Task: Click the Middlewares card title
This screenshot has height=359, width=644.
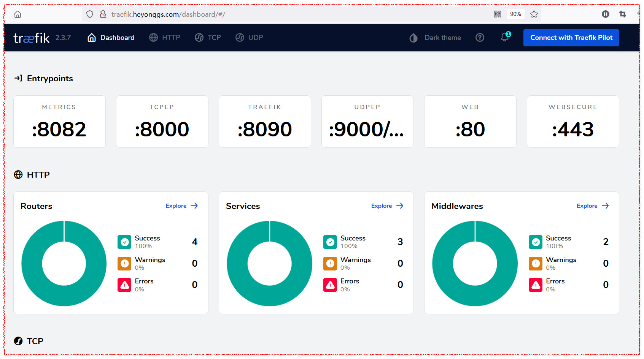Action: 457,206
